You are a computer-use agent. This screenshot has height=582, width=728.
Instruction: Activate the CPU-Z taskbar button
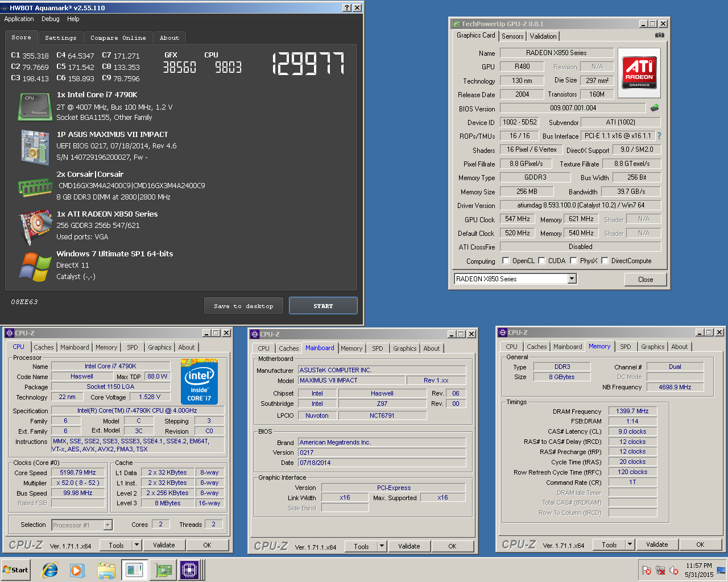tap(191, 570)
